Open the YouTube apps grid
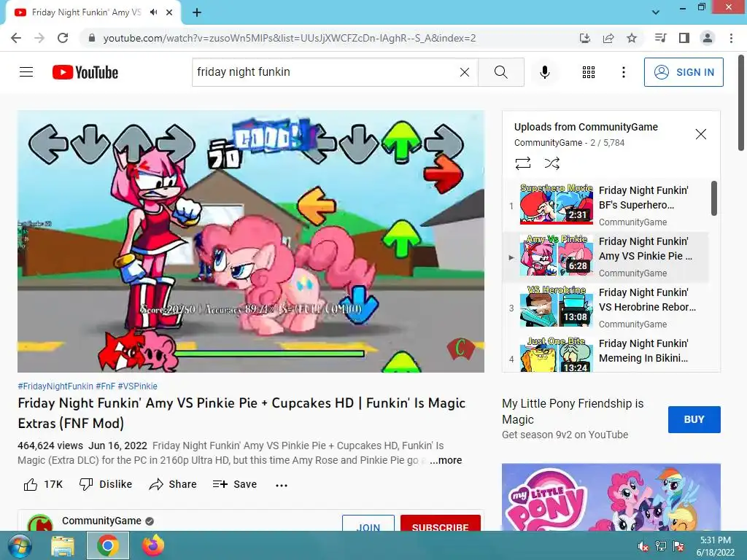The image size is (747, 560). tap(589, 72)
